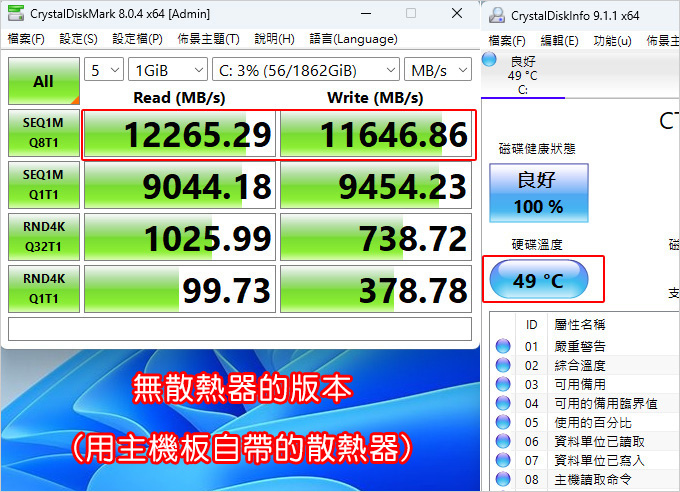Run the SEQ1M Q1T1 test button
The width and height of the screenshot is (680, 492).
44,185
